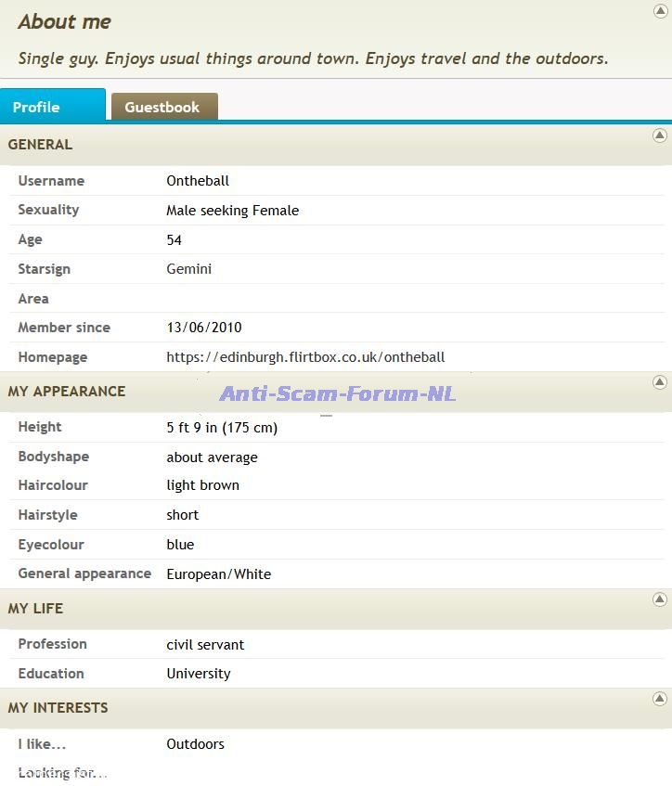The height and width of the screenshot is (786, 672).
Task: Click the civil servant profession value
Action: [x=205, y=645]
